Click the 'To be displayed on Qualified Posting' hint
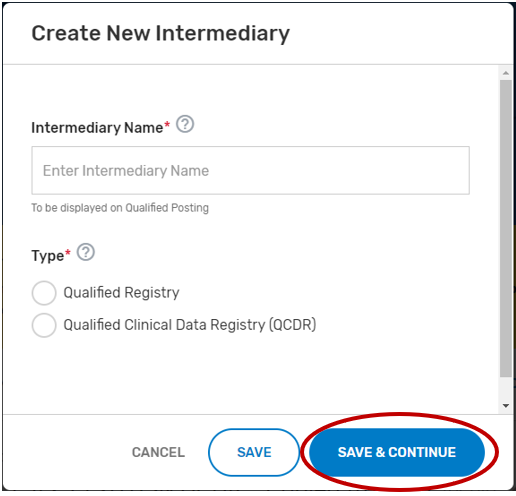 click(120, 208)
